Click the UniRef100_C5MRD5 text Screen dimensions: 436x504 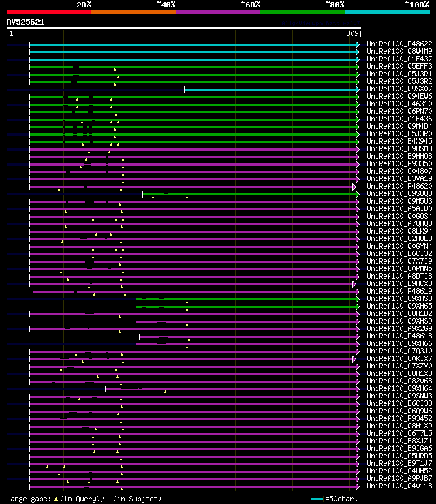399,456
